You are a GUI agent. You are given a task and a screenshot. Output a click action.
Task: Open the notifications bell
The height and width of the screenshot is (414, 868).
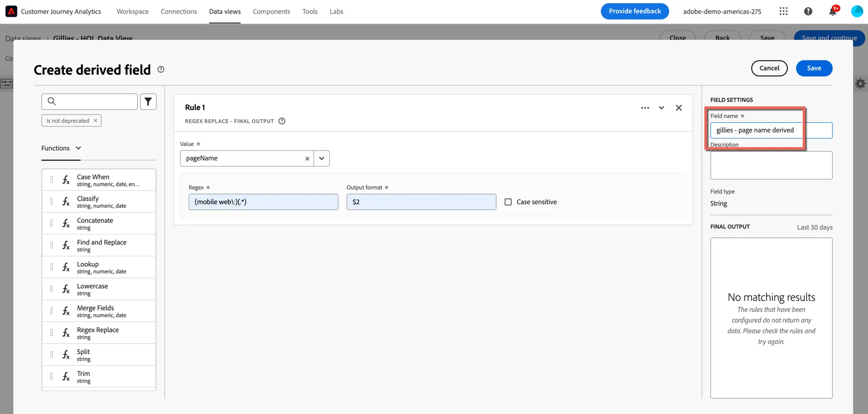(833, 11)
